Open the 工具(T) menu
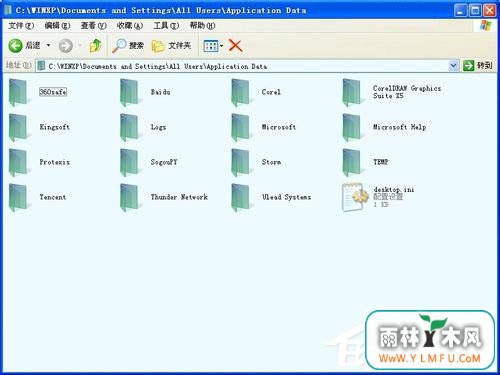 click(x=166, y=25)
